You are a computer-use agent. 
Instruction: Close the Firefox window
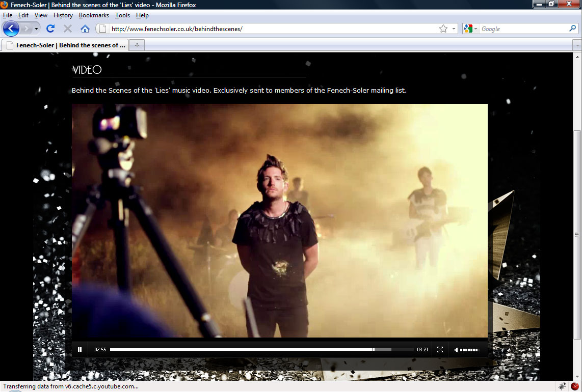pyautogui.click(x=569, y=4)
